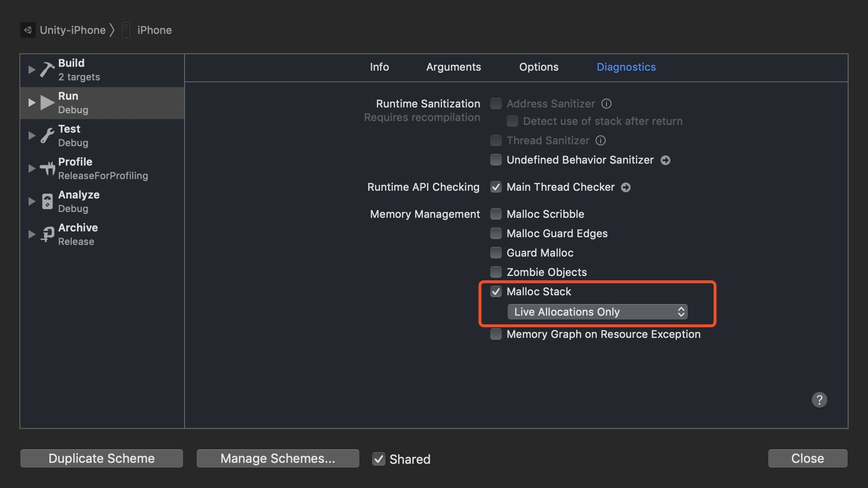This screenshot has height=488, width=868.
Task: Toggle Detect use of stack after return
Action: click(512, 121)
